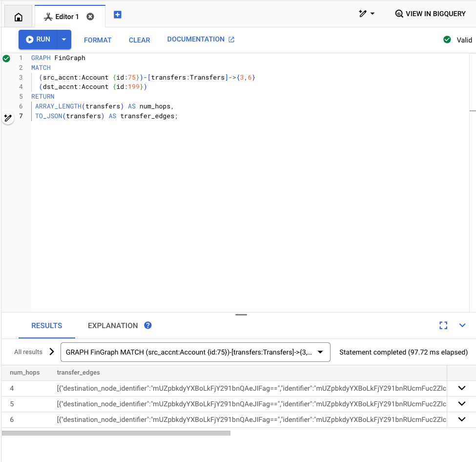This screenshot has width=476, height=462.
Task: Open the Documentation link
Action: (201, 40)
